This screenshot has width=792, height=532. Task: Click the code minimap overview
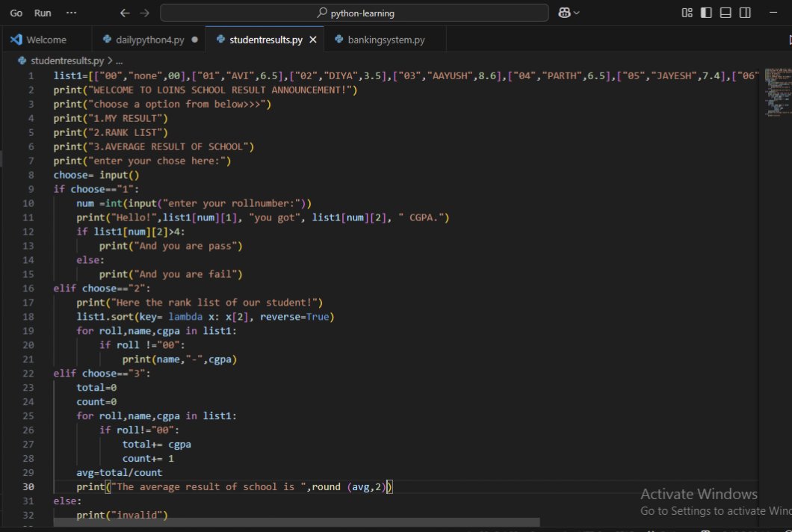tap(779, 93)
